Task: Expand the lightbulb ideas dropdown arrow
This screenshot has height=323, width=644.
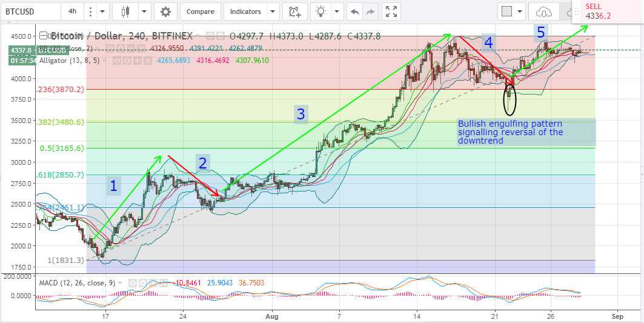Action: pyautogui.click(x=337, y=12)
